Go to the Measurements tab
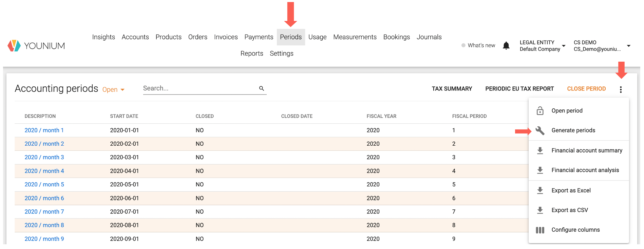 [355, 37]
